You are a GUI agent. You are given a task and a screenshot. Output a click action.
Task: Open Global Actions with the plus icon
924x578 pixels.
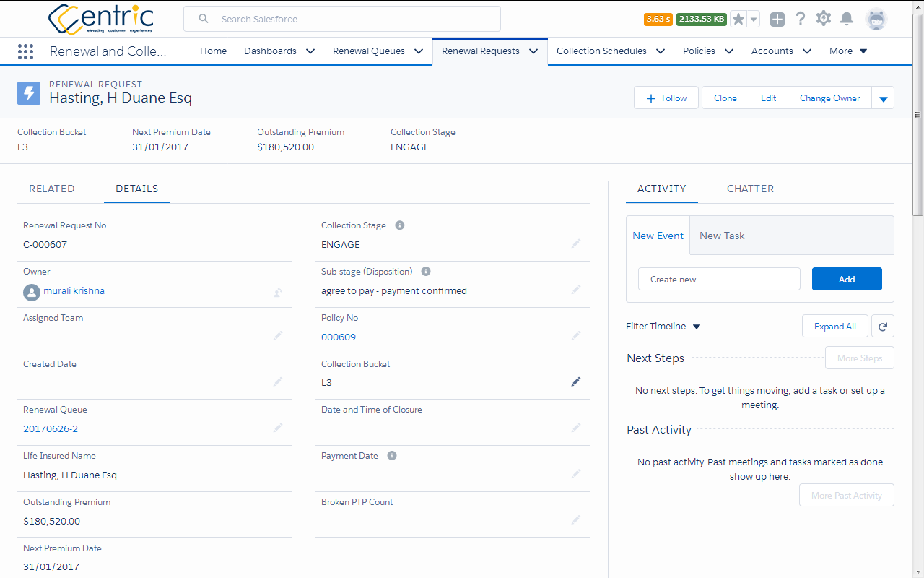[x=777, y=18]
